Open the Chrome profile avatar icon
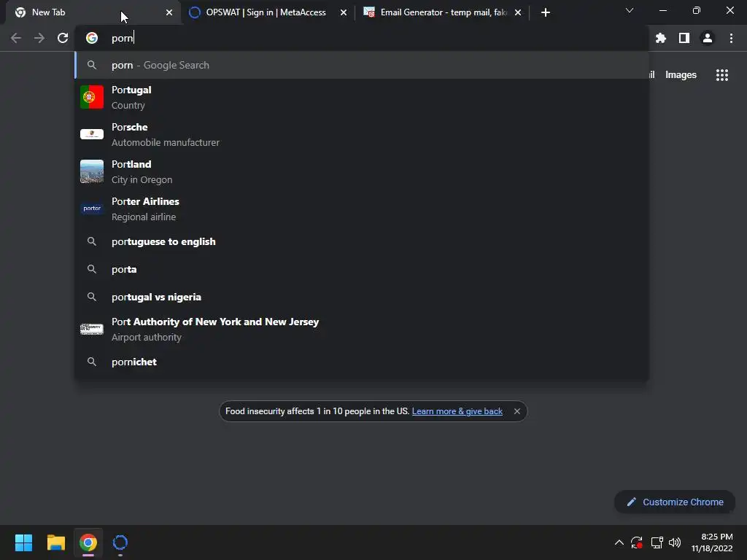The width and height of the screenshot is (747, 560). [x=707, y=38]
